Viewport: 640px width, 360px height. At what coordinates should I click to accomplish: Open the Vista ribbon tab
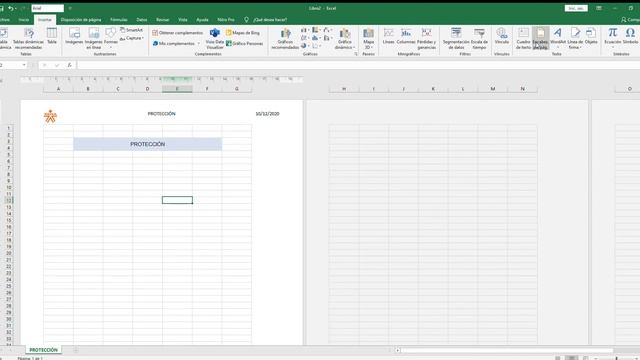[x=182, y=20]
